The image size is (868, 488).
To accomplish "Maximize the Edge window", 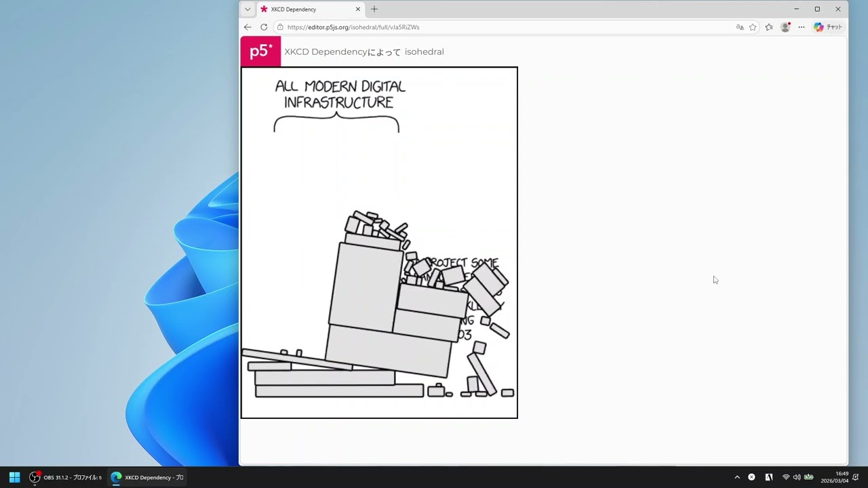I will 817,9.
